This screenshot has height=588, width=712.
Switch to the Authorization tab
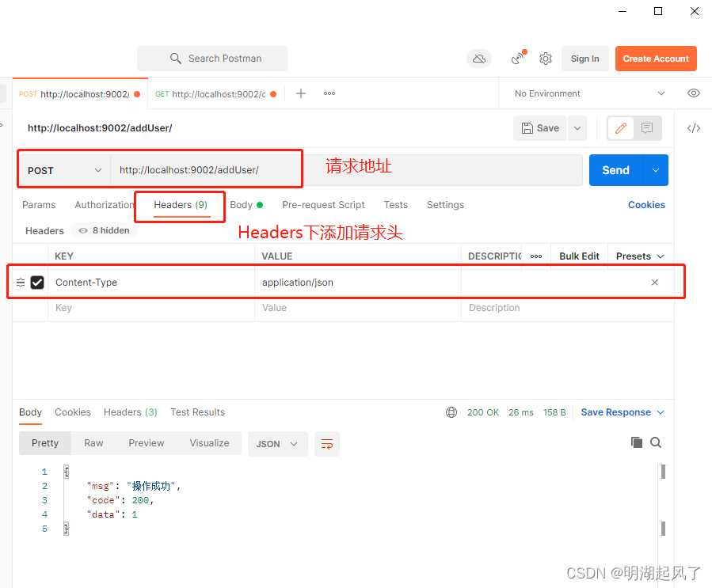tap(104, 205)
